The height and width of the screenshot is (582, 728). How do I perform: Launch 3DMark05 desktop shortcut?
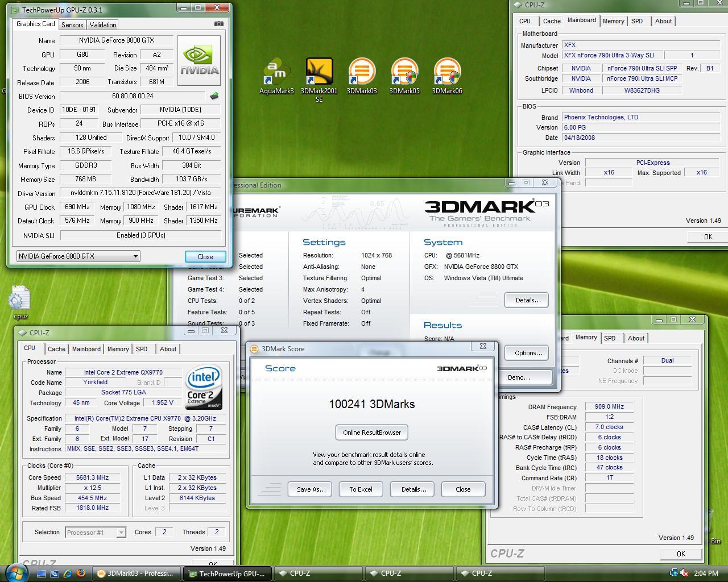pyautogui.click(x=404, y=76)
